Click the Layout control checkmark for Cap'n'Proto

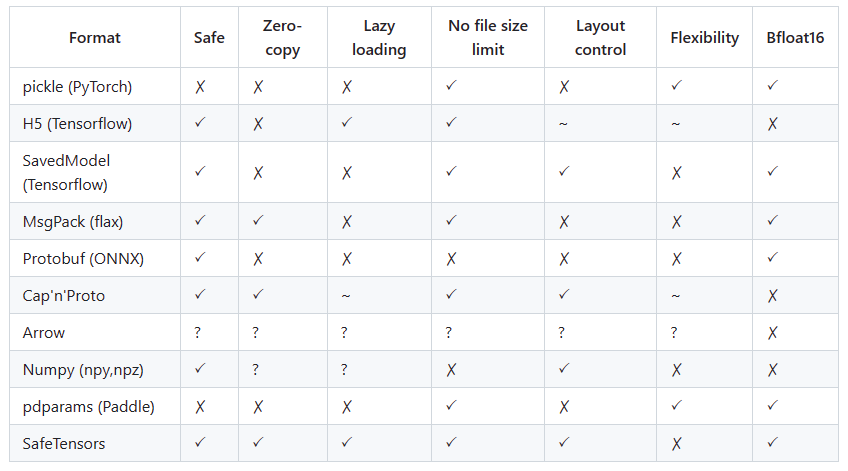pos(564,294)
